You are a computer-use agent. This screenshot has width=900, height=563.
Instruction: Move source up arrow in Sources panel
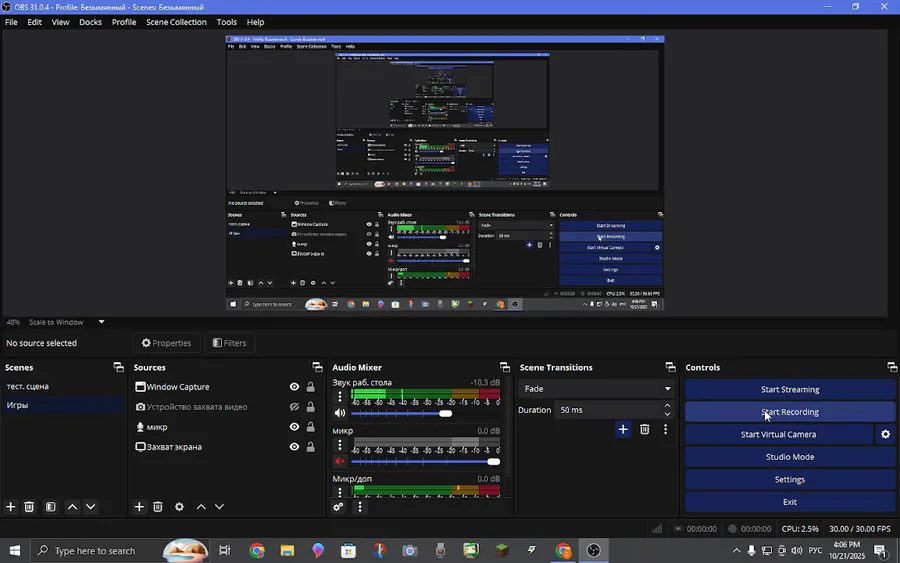click(201, 507)
